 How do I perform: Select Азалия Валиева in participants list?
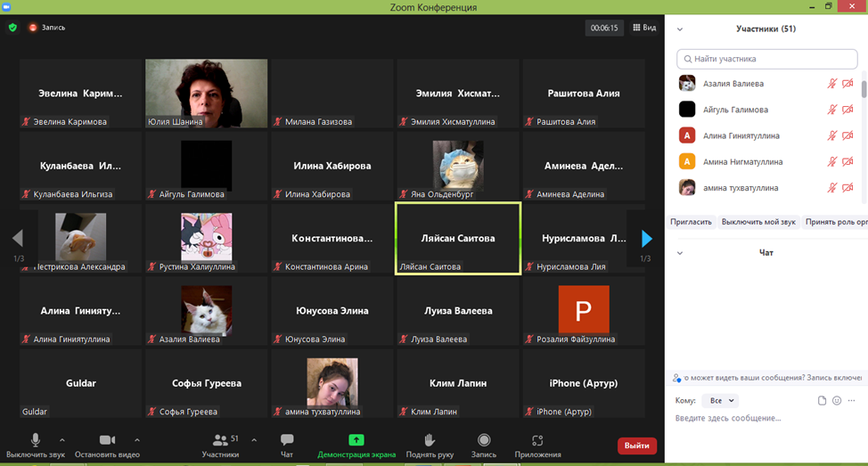733,84
